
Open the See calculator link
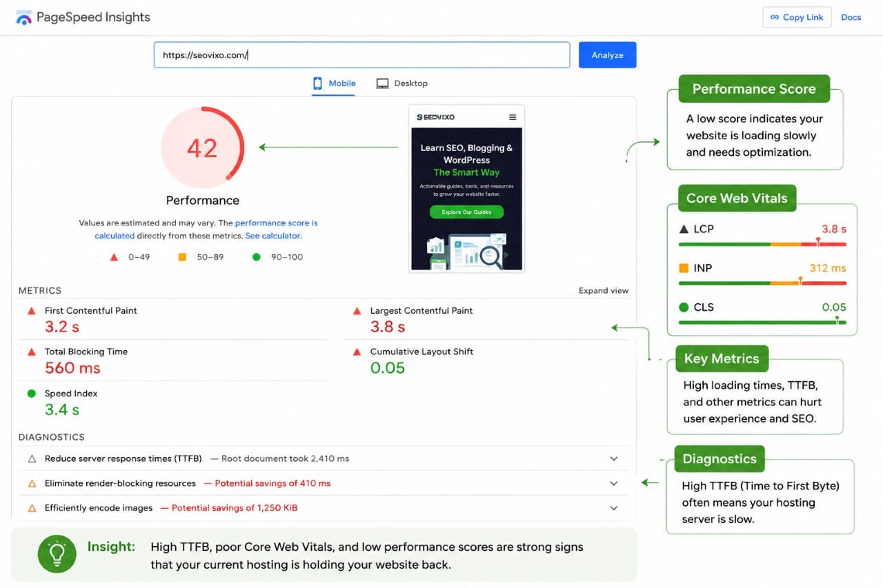coord(273,236)
